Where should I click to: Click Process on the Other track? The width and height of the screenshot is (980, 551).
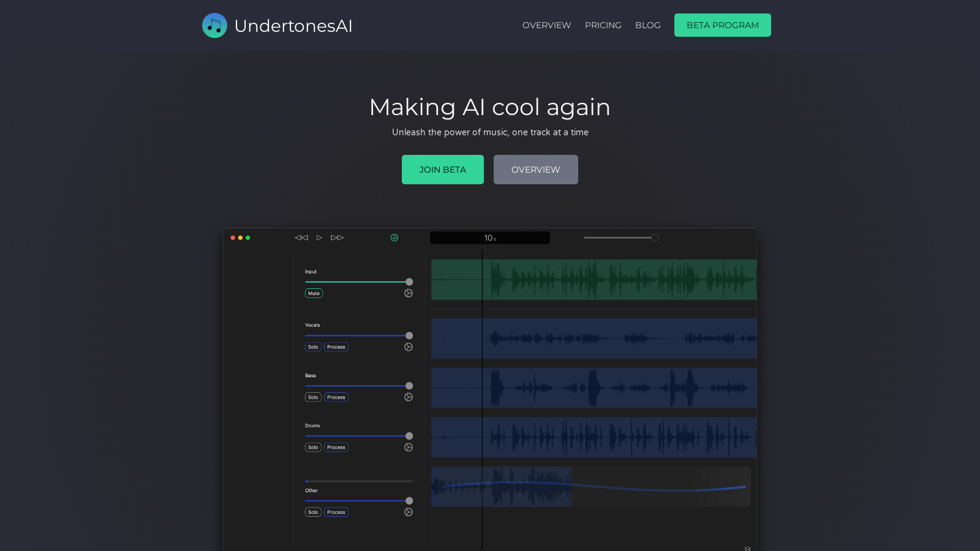tap(336, 512)
